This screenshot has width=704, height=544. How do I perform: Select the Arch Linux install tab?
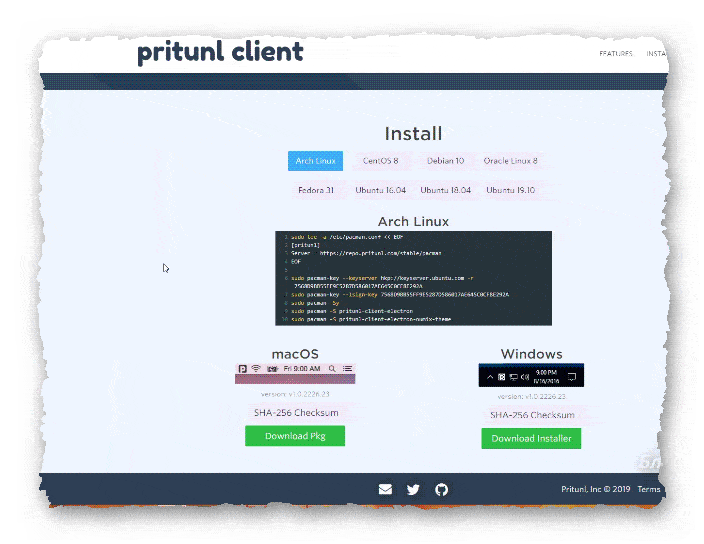click(315, 161)
